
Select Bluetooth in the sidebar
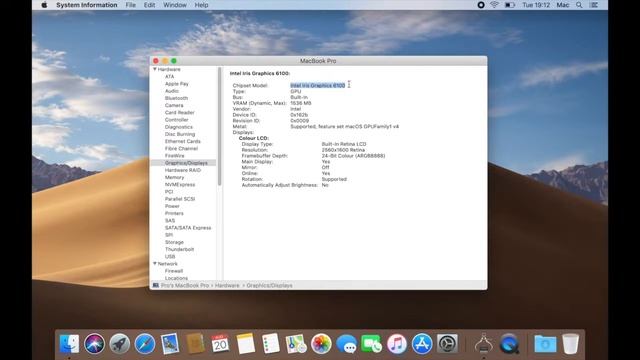click(176, 98)
